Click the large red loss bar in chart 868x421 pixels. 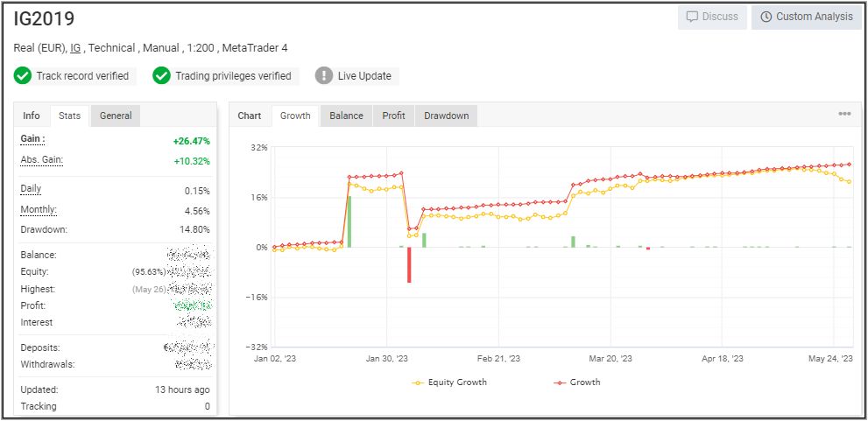point(408,264)
